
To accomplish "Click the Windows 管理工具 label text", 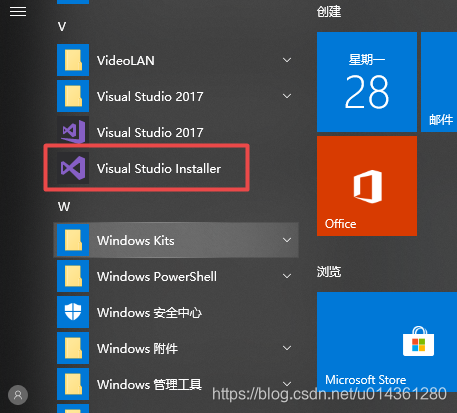I will tap(149, 385).
